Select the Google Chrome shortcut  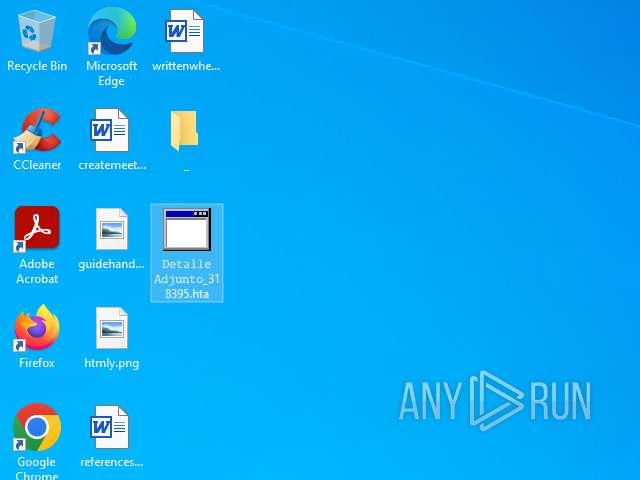(37, 427)
